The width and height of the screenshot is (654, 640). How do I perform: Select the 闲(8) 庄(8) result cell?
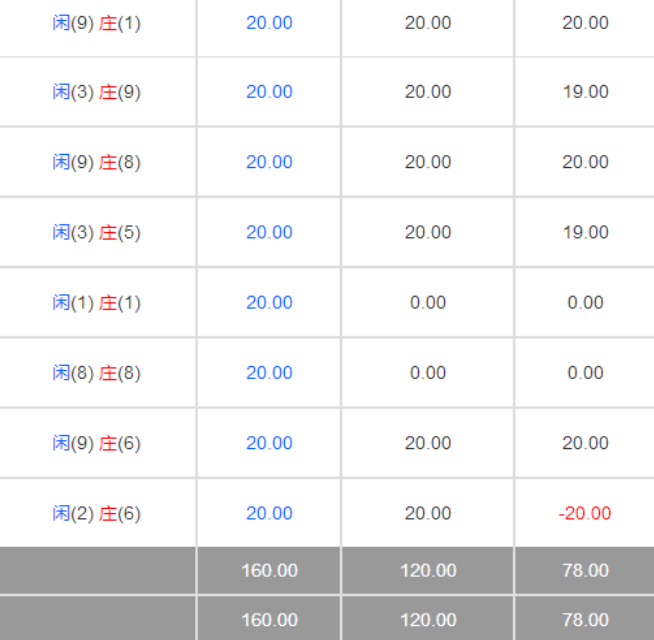coord(97,373)
